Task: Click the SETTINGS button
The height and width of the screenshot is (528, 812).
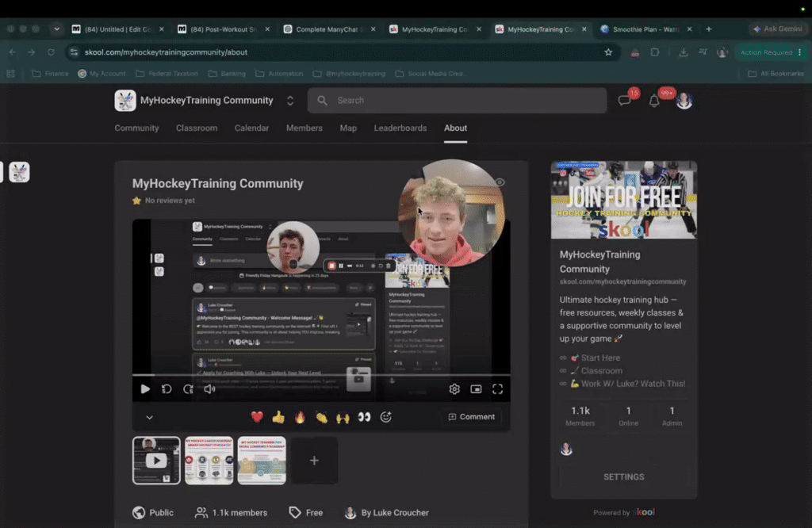Action: [624, 476]
